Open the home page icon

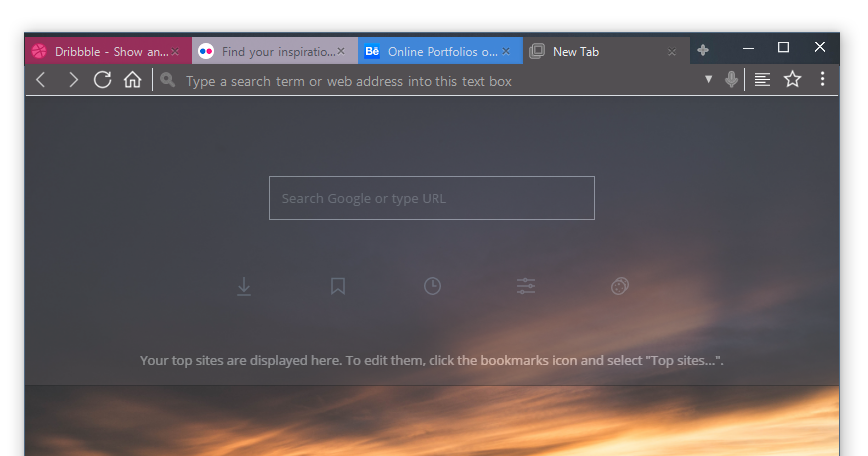(132, 80)
